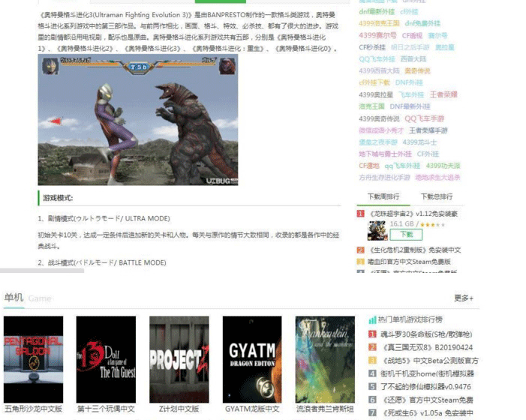Viewport: 526px width, 420px height.
Task: Switch to the 下载总排行 tab
Action: (437, 196)
